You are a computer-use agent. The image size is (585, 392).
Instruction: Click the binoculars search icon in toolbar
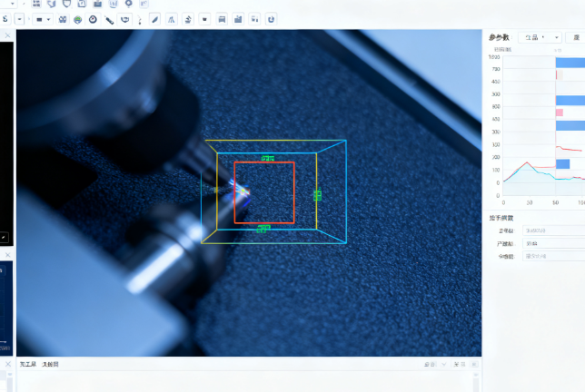[62, 18]
